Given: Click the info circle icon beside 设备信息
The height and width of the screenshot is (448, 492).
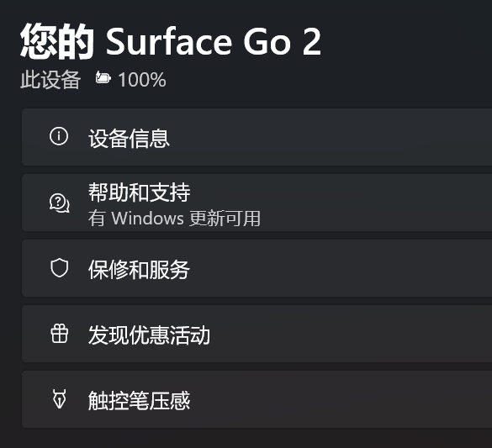Looking at the screenshot, I should (x=59, y=136).
